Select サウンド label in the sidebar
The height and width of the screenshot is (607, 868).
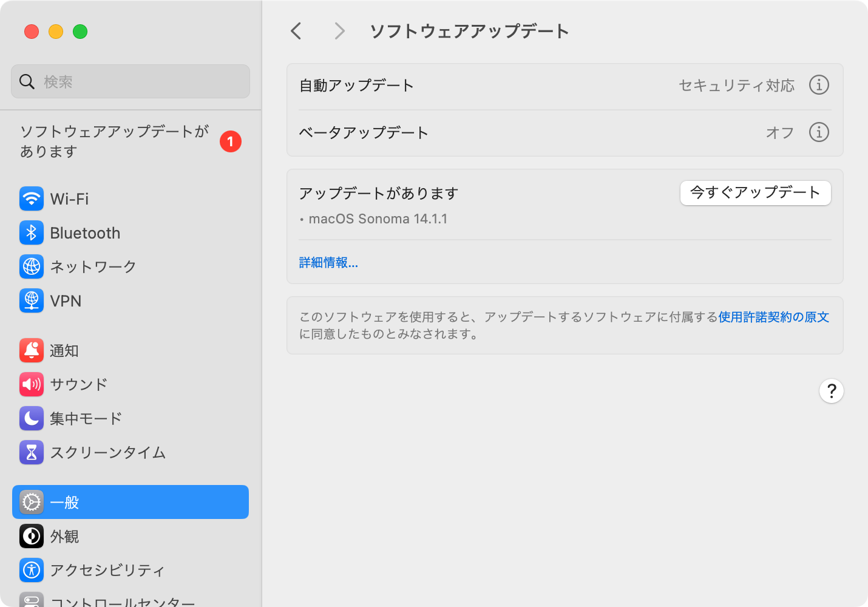(x=79, y=385)
